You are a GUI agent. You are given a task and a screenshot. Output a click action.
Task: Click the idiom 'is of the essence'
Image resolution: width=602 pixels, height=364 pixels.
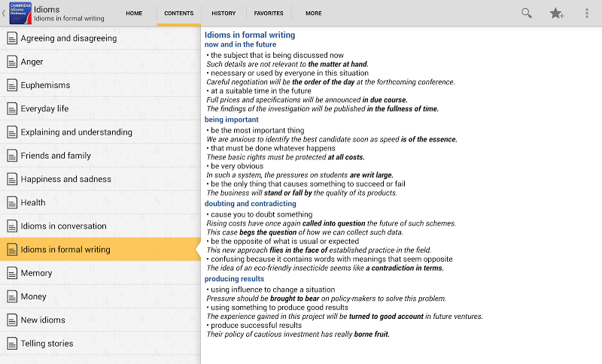[x=429, y=139]
